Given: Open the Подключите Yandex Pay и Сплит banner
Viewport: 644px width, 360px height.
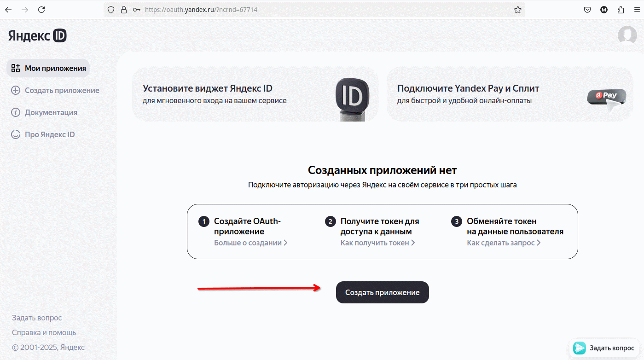Looking at the screenshot, I should click(510, 94).
